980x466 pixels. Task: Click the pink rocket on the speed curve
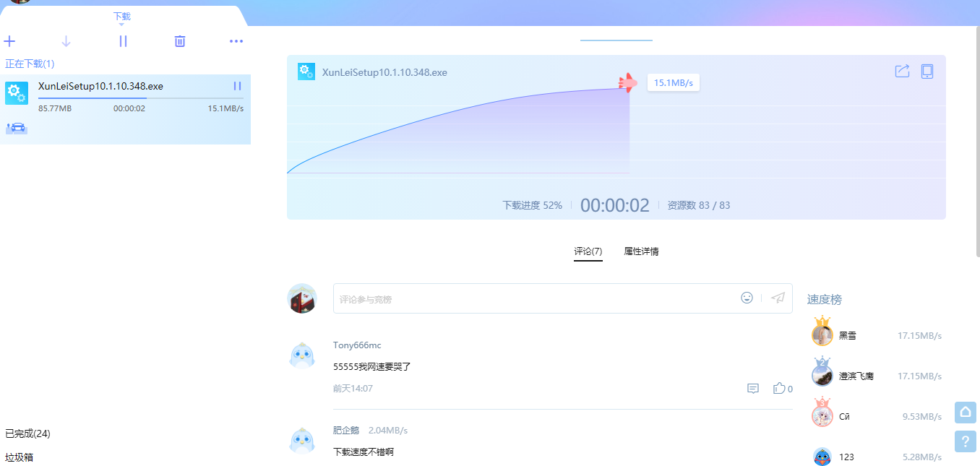(x=627, y=83)
